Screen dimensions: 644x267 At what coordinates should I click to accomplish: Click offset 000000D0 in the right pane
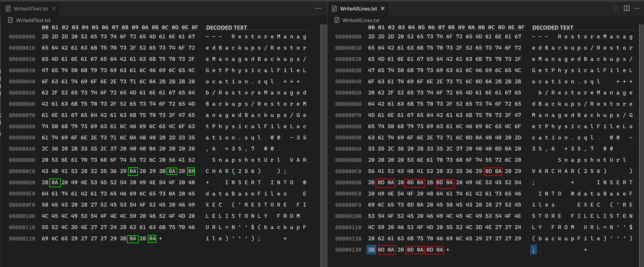348,183
